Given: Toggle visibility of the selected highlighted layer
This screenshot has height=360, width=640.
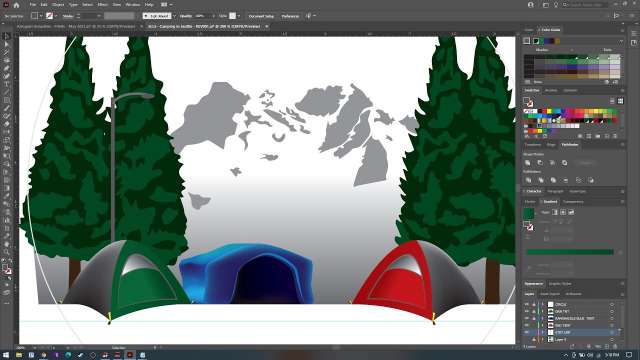Looking at the screenshot, I should click(527, 333).
